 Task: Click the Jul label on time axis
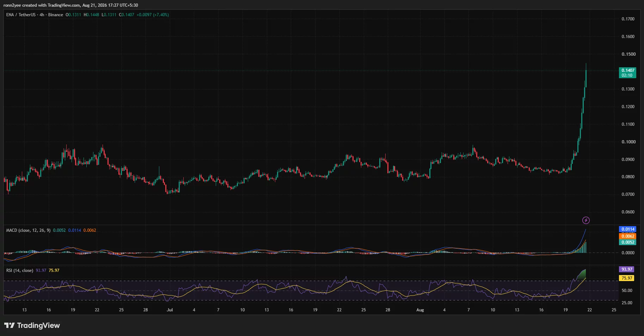(x=170, y=310)
